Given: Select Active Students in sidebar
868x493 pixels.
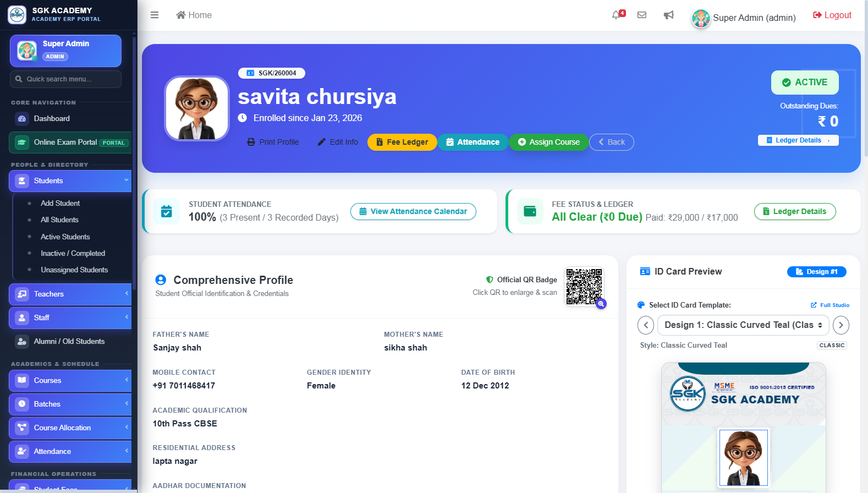Looking at the screenshot, I should tap(65, 237).
